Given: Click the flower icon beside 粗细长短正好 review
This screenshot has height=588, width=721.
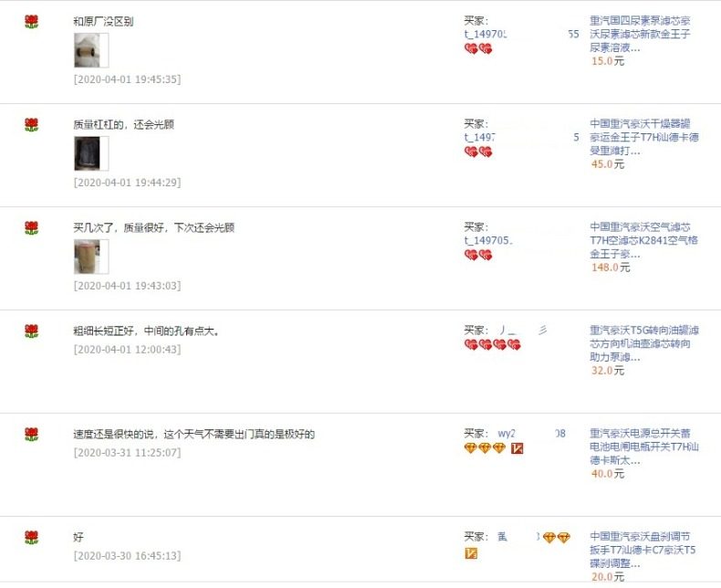Looking at the screenshot, I should [x=31, y=331].
